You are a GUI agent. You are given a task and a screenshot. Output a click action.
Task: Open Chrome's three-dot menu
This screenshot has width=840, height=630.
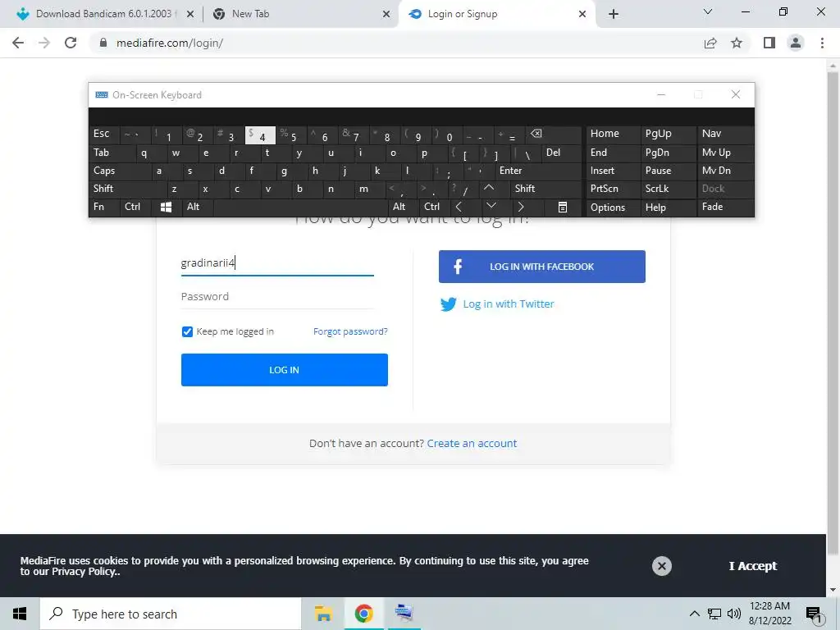point(822,43)
